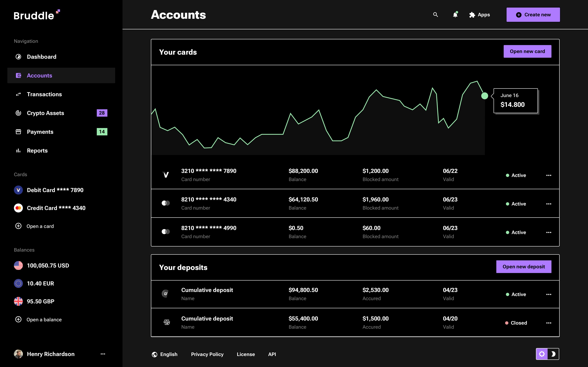Click the search magnifier icon
588x367 pixels.
(x=435, y=14)
